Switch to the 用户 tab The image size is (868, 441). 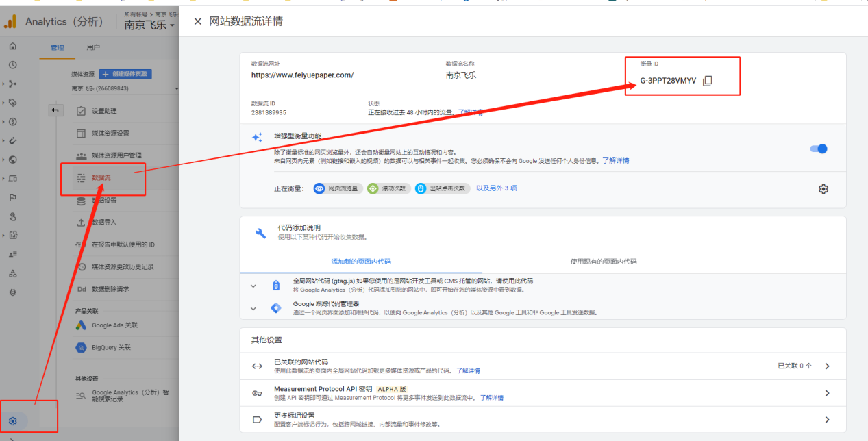click(93, 47)
